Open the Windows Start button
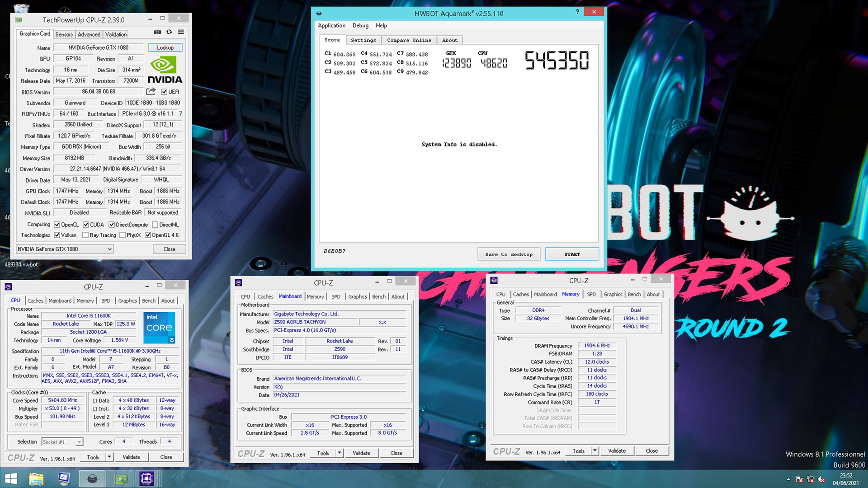The width and height of the screenshot is (868, 488). coord(11,479)
